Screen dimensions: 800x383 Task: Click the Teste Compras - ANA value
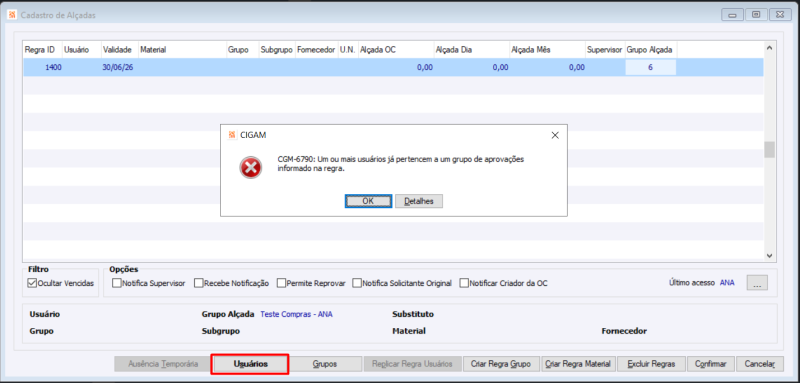coord(296,315)
